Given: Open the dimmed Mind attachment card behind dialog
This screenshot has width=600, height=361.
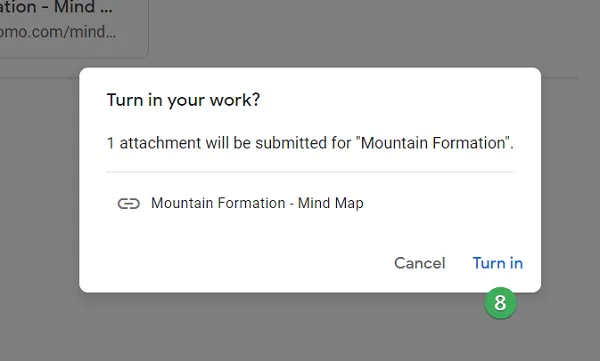Looking at the screenshot, I should point(73,27).
